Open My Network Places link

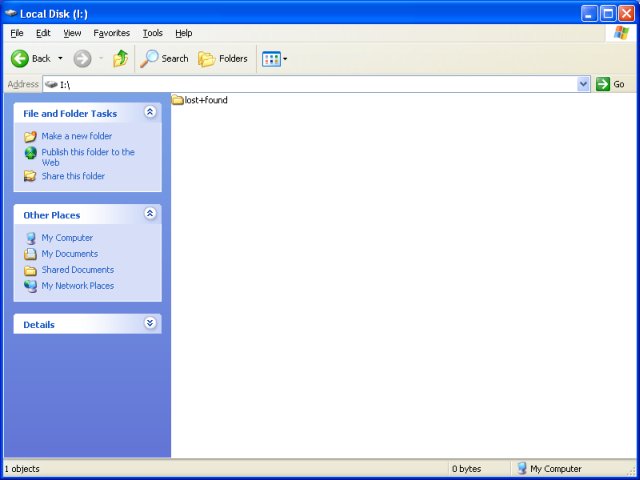pyautogui.click(x=77, y=286)
